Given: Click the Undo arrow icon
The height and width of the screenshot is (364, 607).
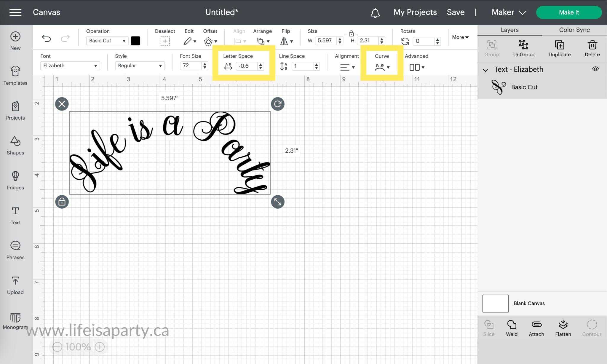Looking at the screenshot, I should 46,38.
